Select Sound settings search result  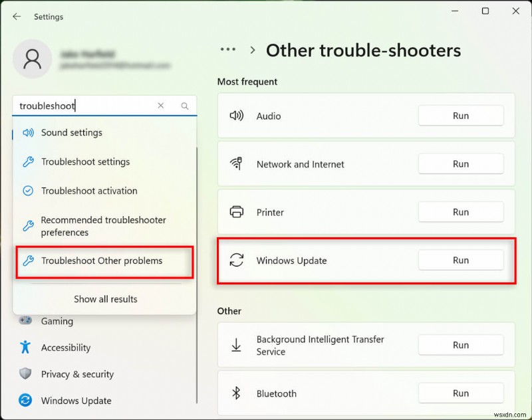pyautogui.click(x=104, y=132)
